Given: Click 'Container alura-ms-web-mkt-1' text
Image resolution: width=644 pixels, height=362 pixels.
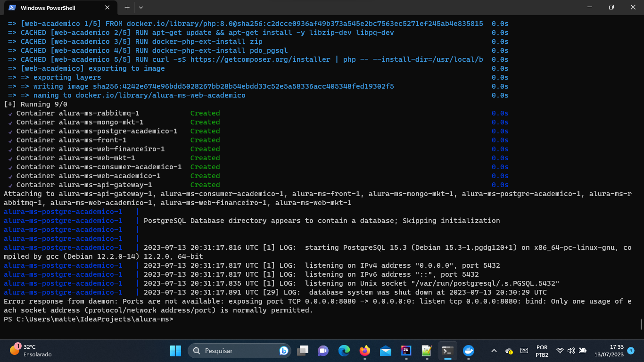Looking at the screenshot, I should pos(76,158).
